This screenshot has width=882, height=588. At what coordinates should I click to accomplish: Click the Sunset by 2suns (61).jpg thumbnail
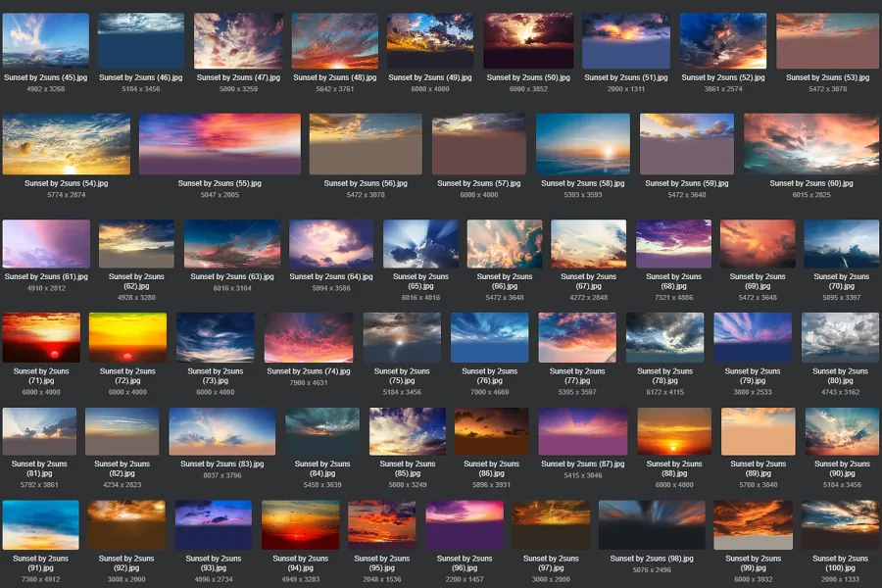click(46, 244)
